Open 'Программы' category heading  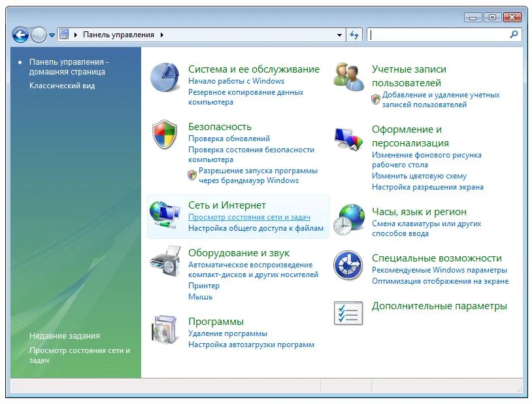coord(216,322)
